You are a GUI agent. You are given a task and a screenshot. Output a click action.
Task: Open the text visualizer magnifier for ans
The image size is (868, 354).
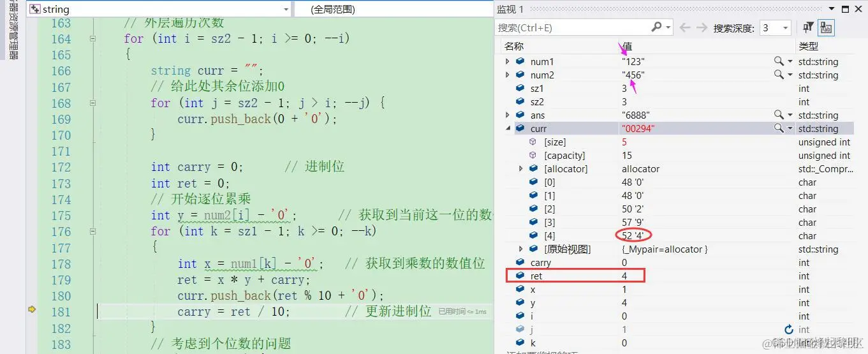tap(779, 115)
